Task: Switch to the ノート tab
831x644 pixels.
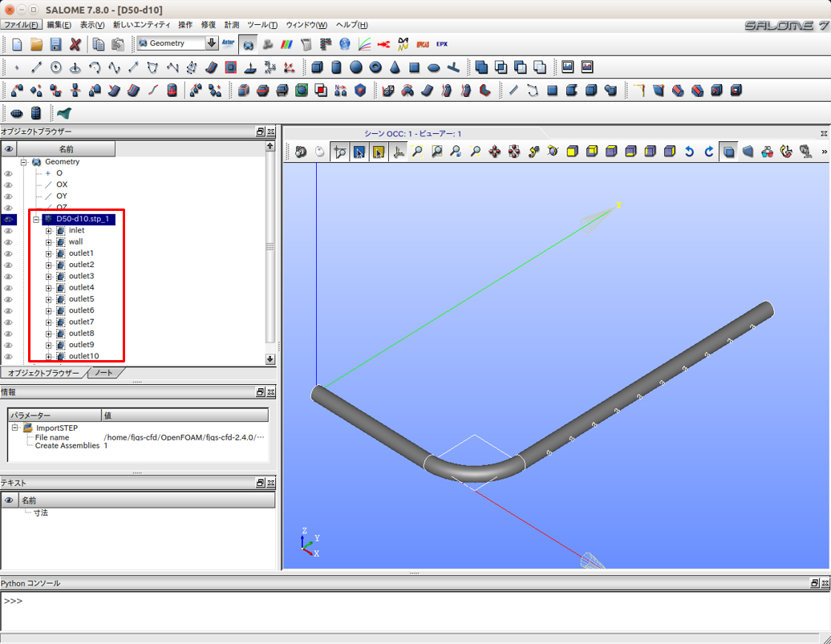Action: point(104,373)
